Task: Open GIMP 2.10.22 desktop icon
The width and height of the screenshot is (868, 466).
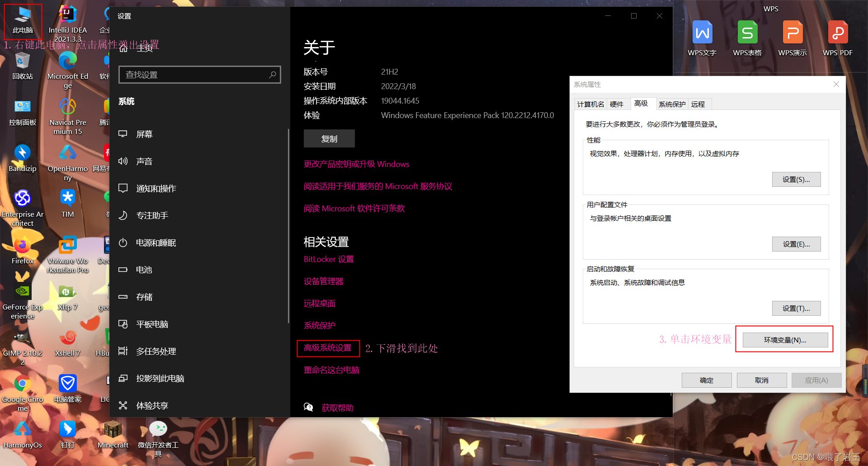Action: tap(23, 347)
